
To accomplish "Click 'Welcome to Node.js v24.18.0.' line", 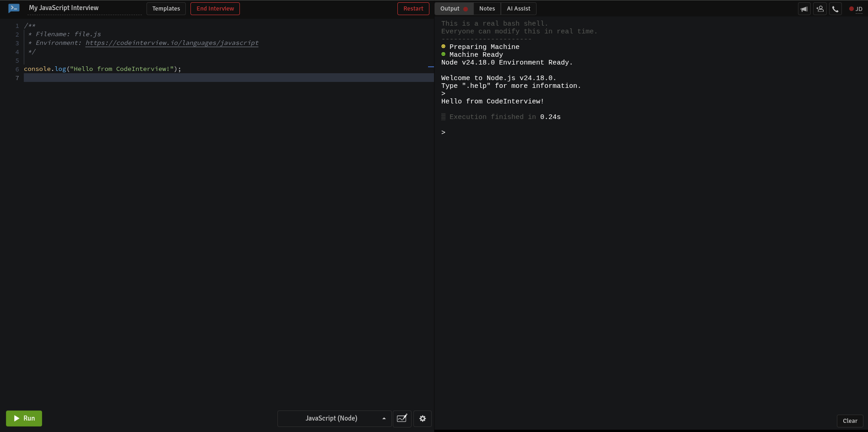I will pos(499,78).
